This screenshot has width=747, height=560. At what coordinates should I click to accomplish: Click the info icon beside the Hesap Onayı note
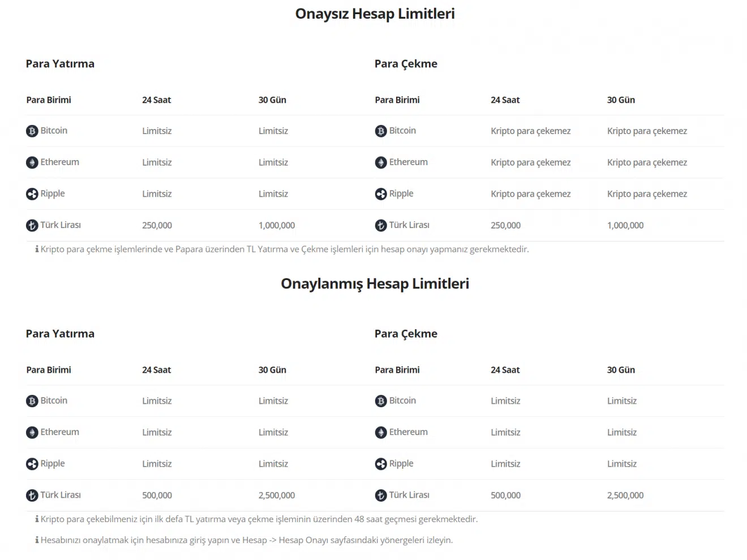coord(37,540)
